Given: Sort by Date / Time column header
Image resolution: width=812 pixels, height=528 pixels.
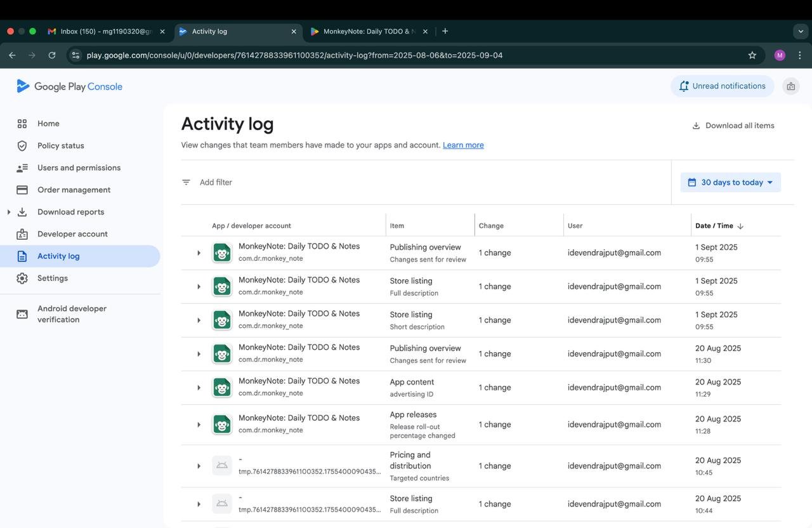Looking at the screenshot, I should (x=719, y=226).
